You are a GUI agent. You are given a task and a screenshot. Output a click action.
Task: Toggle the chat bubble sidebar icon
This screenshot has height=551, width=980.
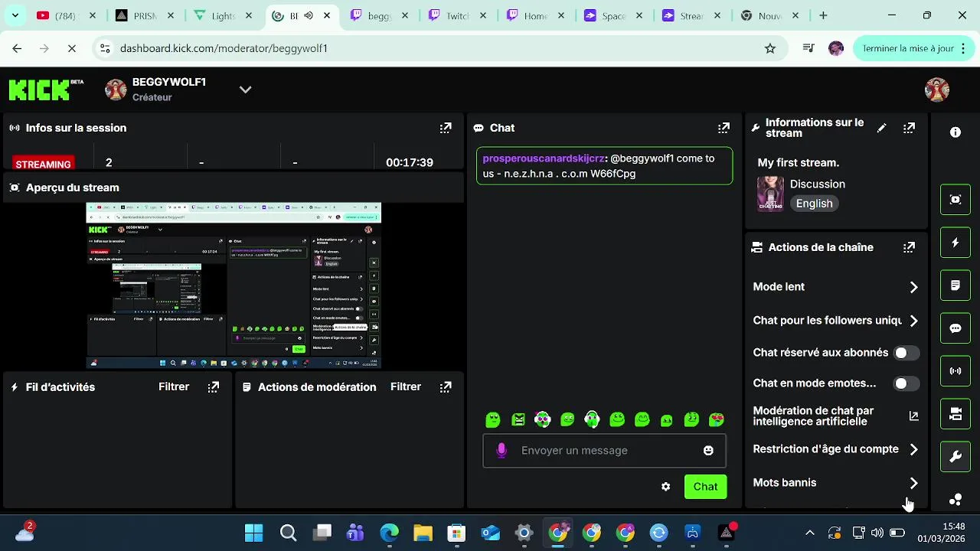pos(955,328)
